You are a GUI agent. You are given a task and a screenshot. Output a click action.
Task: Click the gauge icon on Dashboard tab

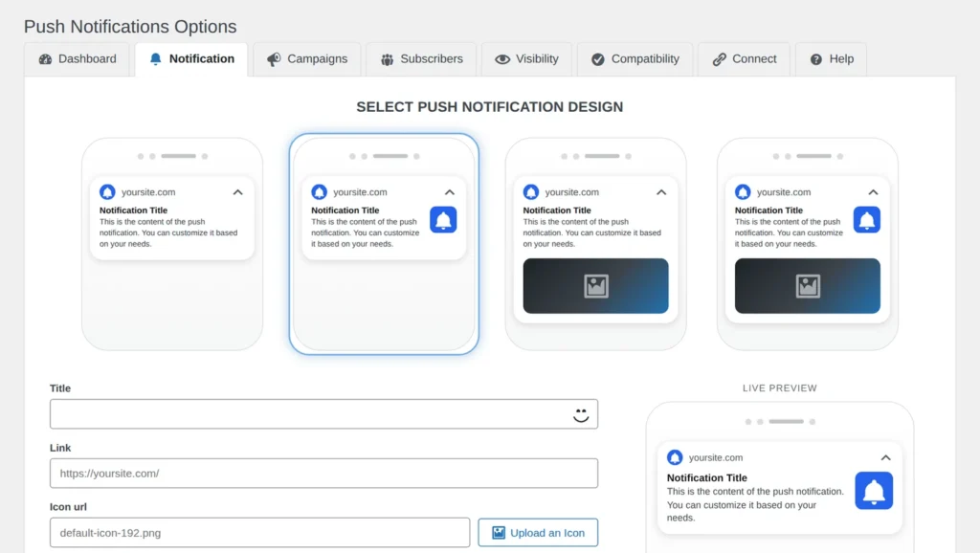tap(45, 59)
